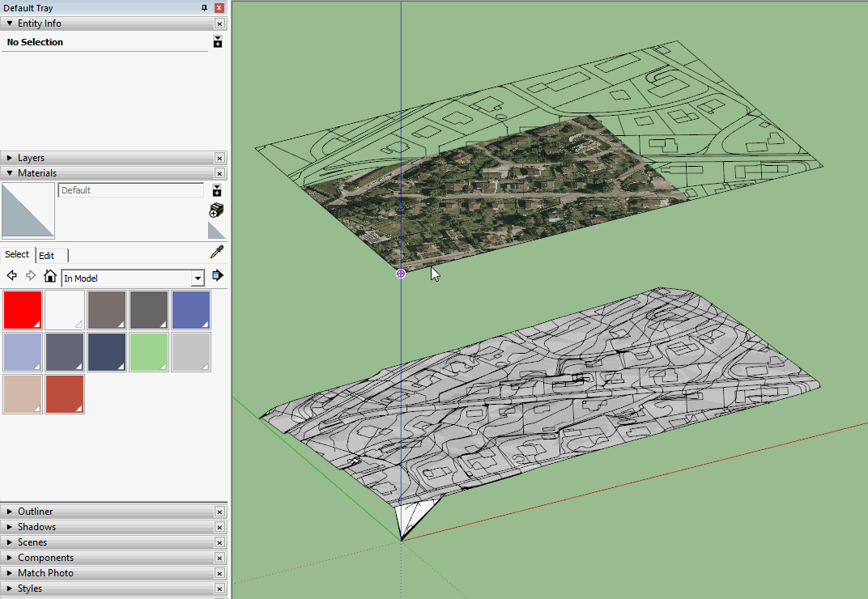
Task: Close the Materials panel
Action: [x=219, y=173]
